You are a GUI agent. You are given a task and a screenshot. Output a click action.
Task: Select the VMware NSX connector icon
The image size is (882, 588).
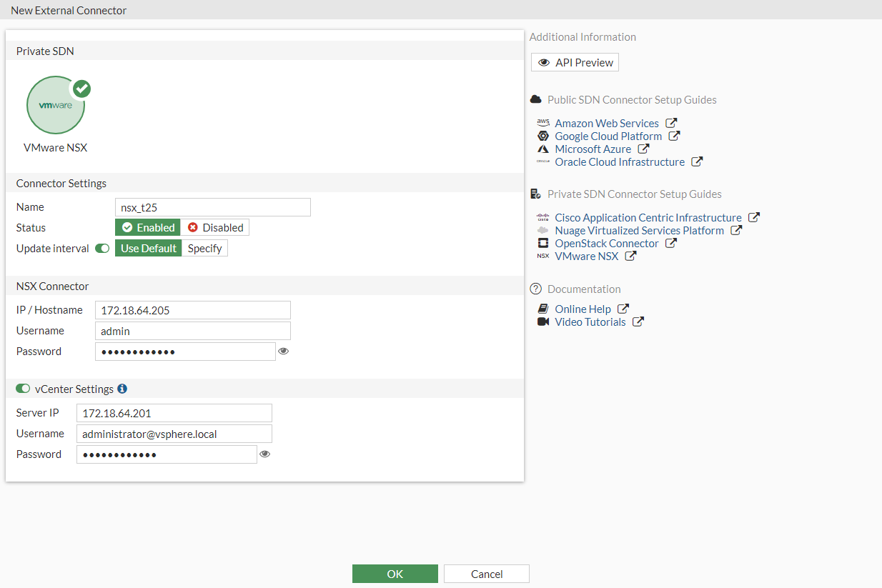56,105
